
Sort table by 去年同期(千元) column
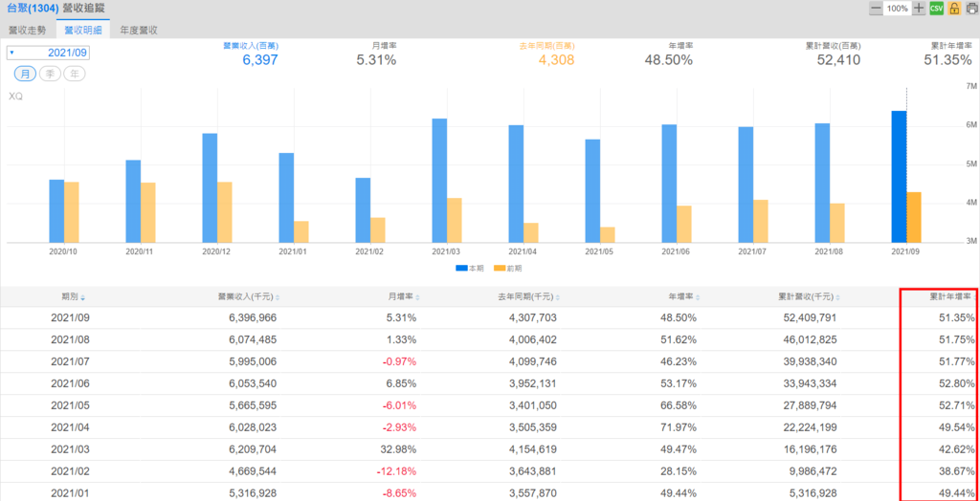tap(528, 297)
